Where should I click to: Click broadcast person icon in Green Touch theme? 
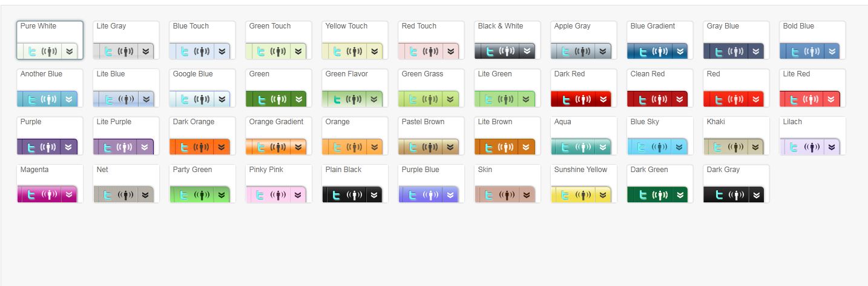[x=278, y=52]
